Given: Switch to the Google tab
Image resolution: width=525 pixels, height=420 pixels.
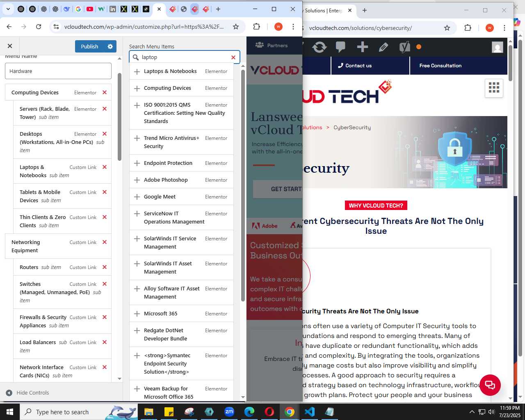Looking at the screenshot, I should [x=78, y=9].
